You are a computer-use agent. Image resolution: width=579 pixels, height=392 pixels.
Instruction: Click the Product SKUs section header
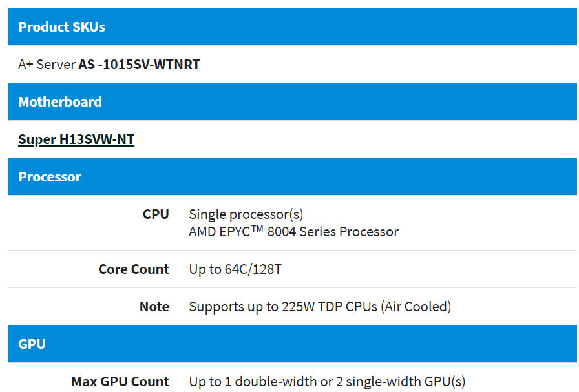tap(61, 27)
